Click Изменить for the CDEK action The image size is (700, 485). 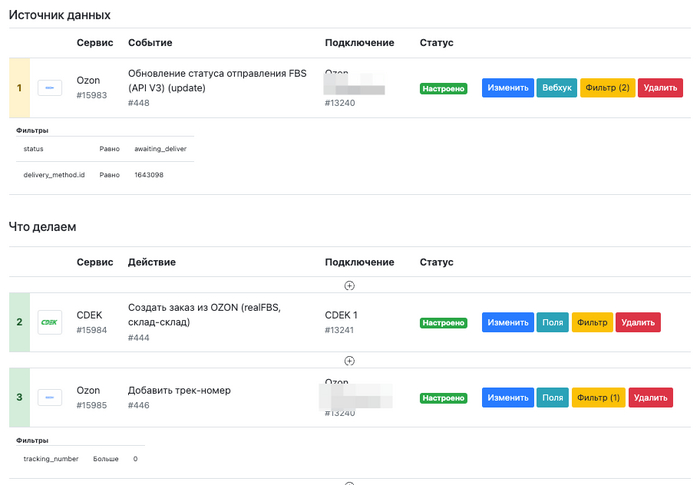pos(508,322)
